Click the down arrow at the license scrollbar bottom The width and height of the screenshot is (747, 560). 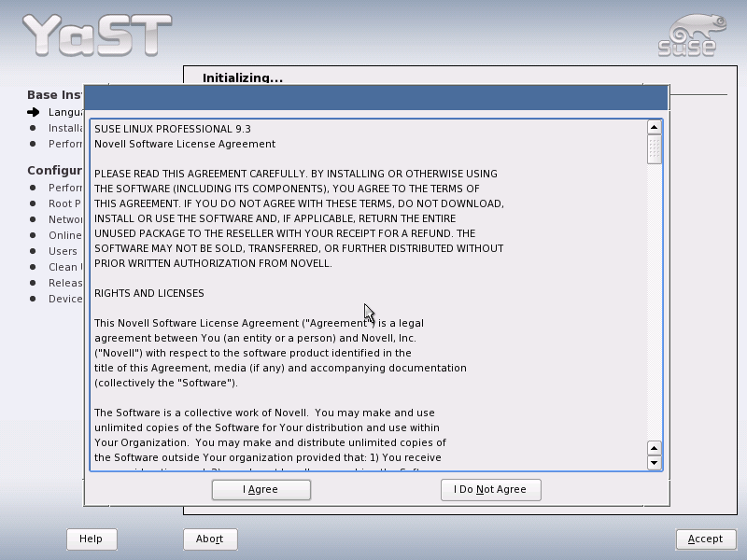point(655,462)
